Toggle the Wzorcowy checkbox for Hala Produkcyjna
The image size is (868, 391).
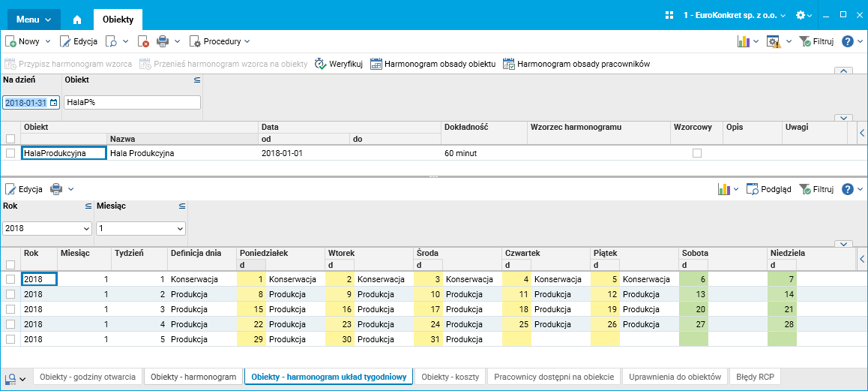pos(697,153)
